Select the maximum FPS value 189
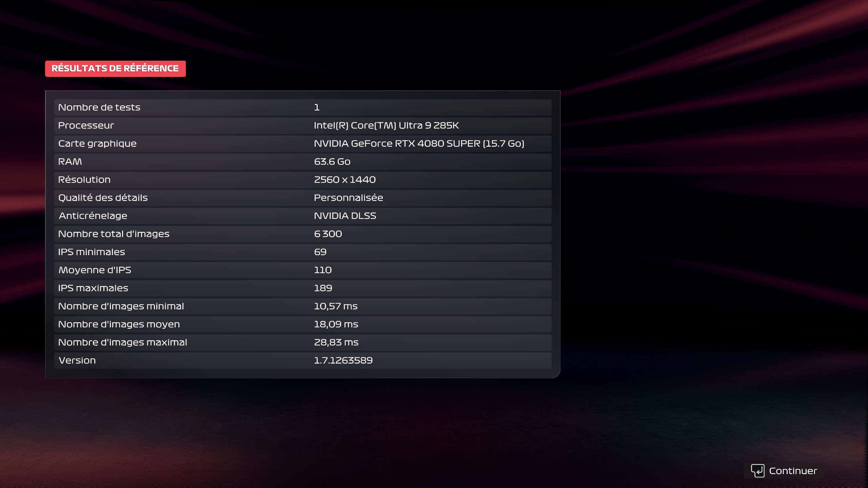Image resolution: width=868 pixels, height=488 pixels. pyautogui.click(x=323, y=288)
